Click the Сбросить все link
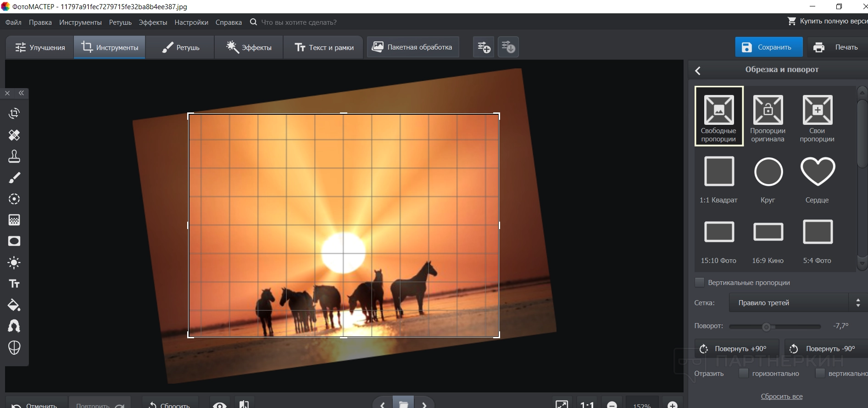The height and width of the screenshot is (408, 868). click(x=781, y=396)
